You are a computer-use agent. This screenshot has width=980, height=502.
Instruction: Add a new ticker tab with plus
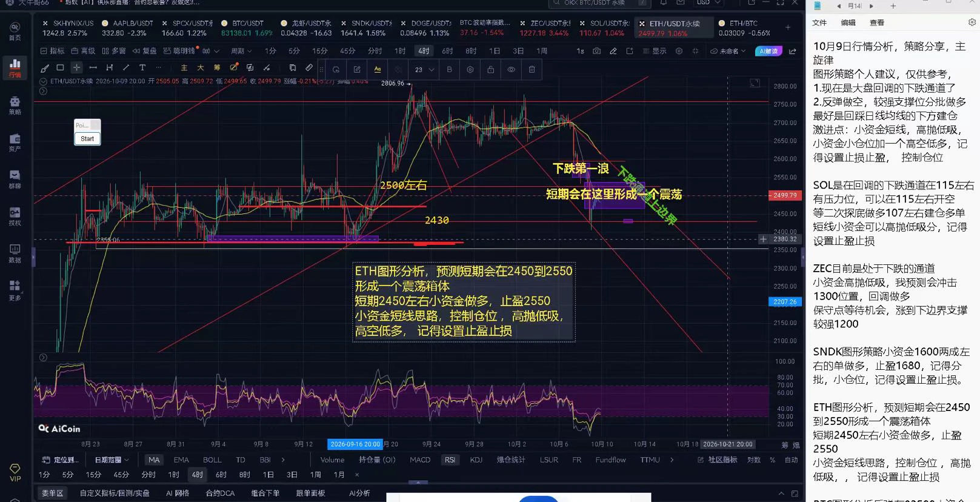(788, 27)
